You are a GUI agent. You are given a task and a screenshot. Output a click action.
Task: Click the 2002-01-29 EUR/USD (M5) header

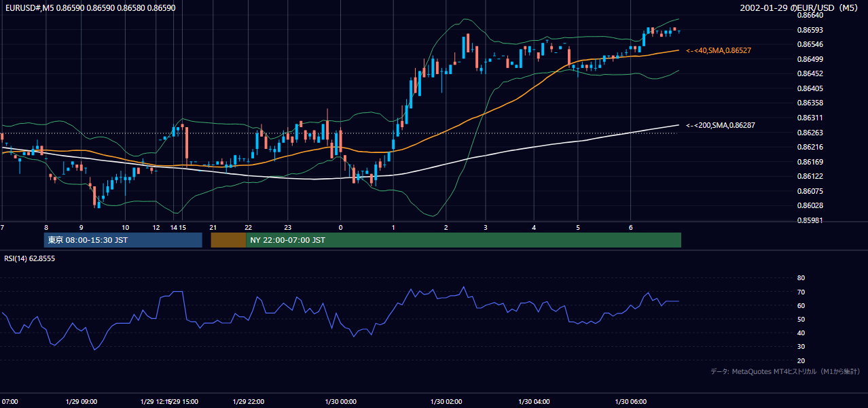(800, 7)
